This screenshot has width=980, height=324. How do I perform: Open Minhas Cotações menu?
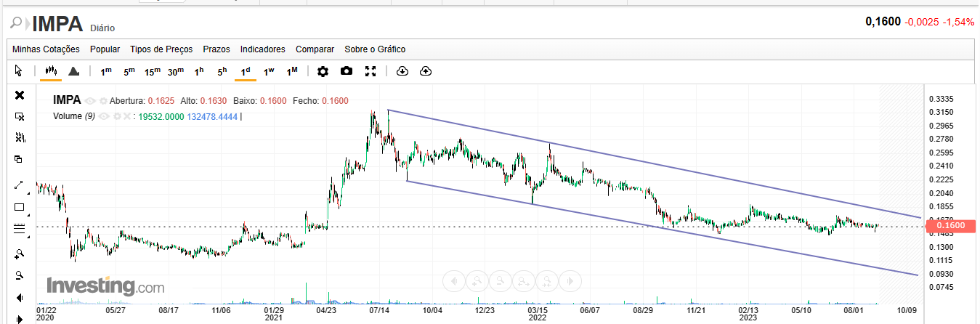click(46, 49)
